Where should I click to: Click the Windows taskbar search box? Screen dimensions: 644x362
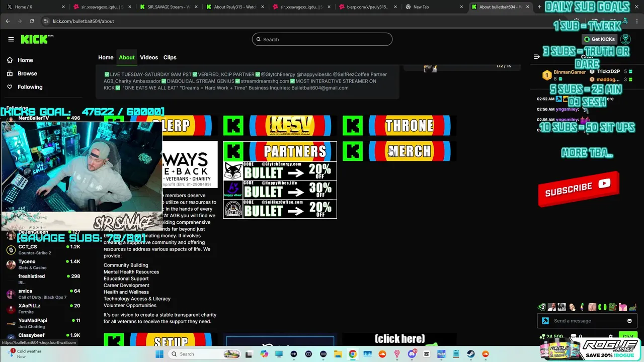coord(205,354)
